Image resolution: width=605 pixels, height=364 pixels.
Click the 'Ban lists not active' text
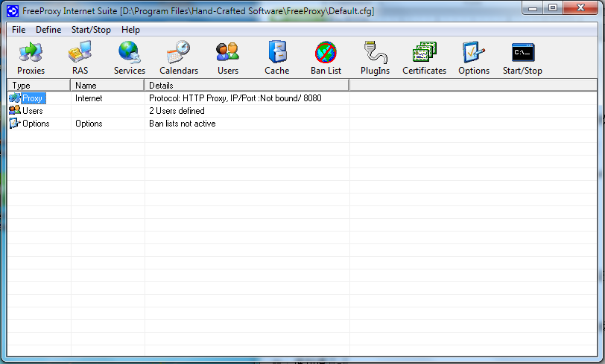pos(182,124)
